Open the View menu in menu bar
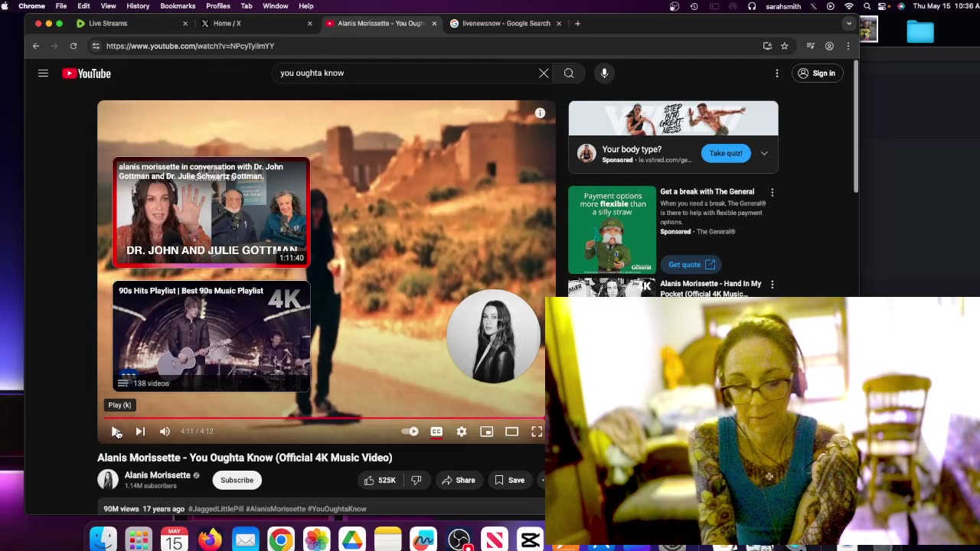 coord(108,6)
